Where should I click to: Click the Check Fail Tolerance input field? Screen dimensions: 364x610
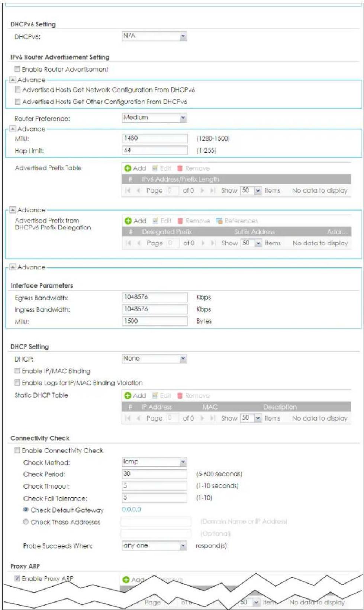coord(155,498)
